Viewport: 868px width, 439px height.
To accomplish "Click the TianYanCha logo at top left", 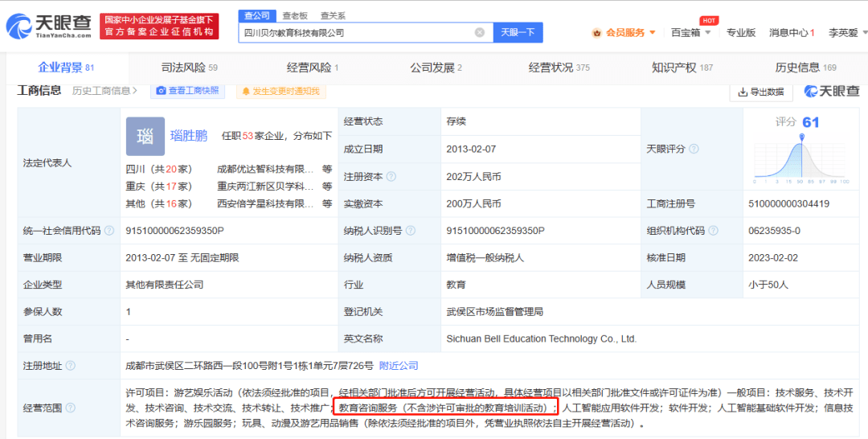I will [x=49, y=26].
